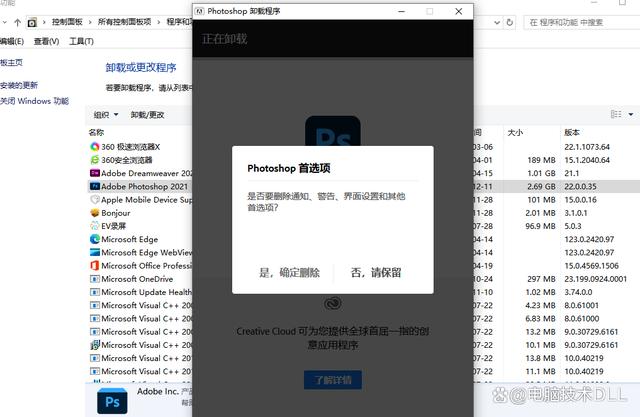
Task: Select the Microsoft OneDrive entry
Action: pyautogui.click(x=137, y=279)
